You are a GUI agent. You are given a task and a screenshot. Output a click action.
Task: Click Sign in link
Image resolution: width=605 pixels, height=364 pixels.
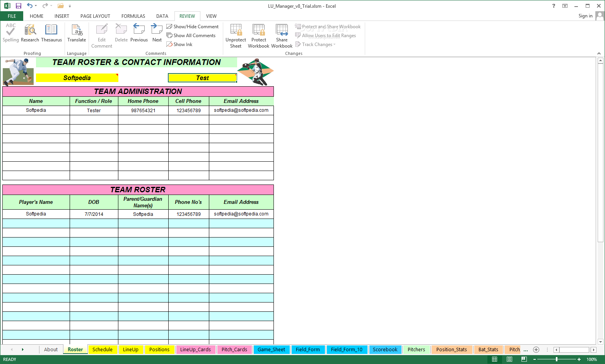click(x=585, y=16)
